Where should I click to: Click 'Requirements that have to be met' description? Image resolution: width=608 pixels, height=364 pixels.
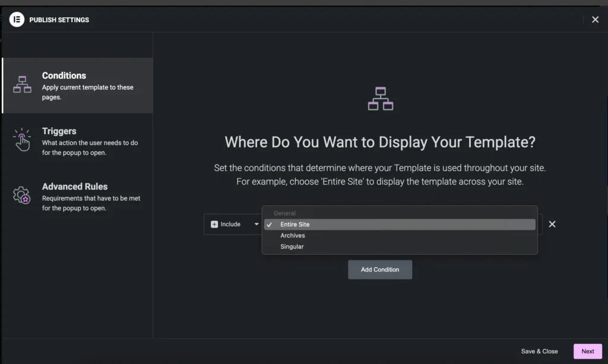coord(91,203)
